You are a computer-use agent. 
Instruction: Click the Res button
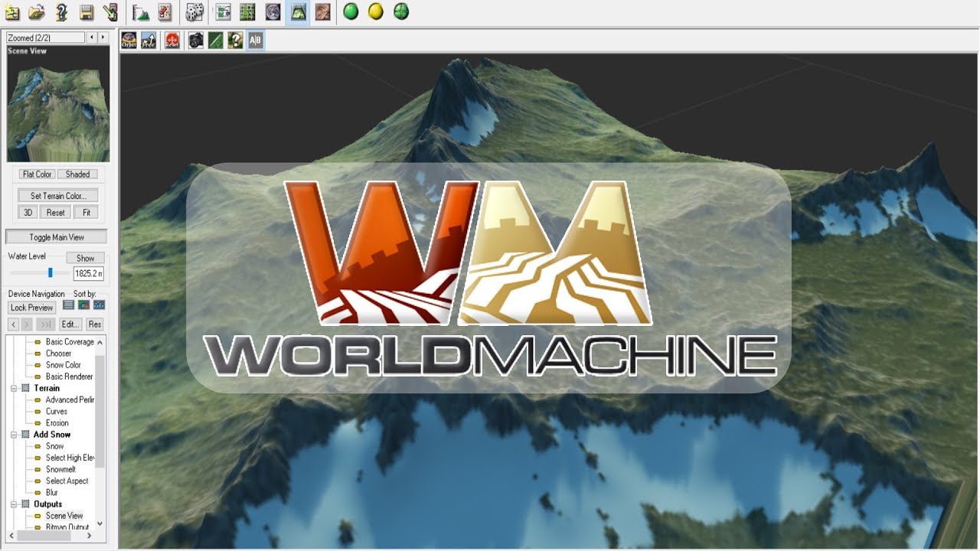click(95, 324)
